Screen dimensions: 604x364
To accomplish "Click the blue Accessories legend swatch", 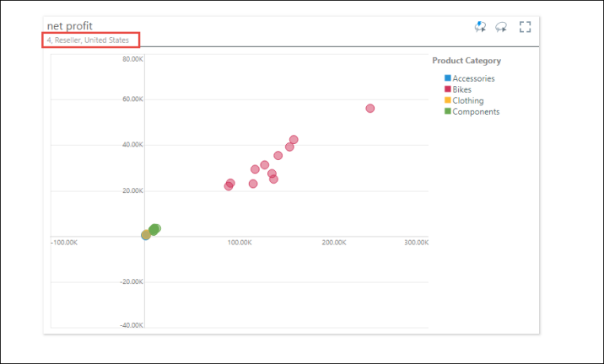I will (x=448, y=78).
